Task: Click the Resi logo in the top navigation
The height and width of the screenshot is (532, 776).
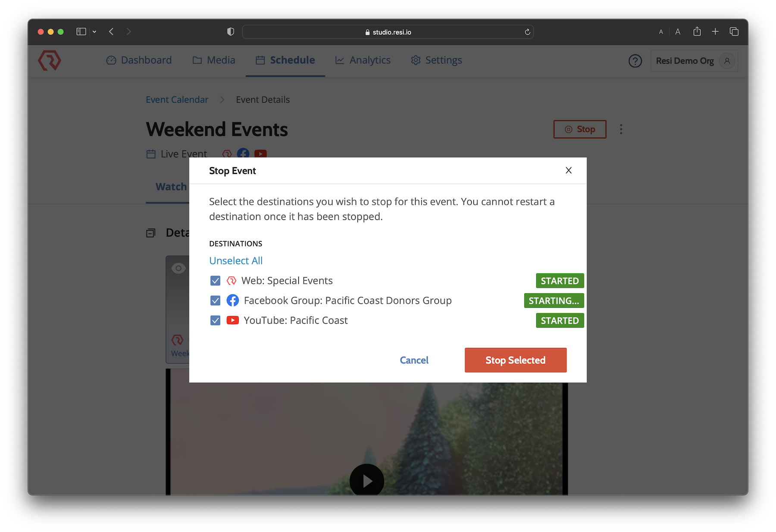Action: coord(50,60)
